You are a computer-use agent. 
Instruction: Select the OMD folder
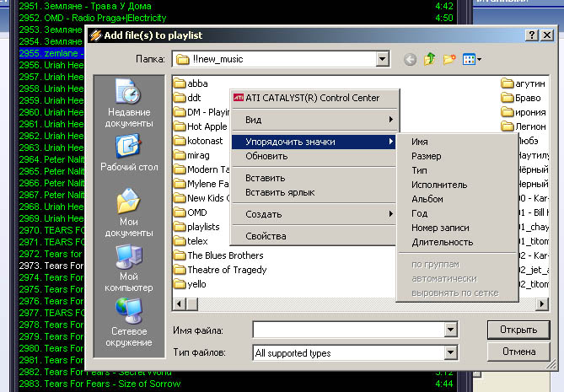point(191,212)
